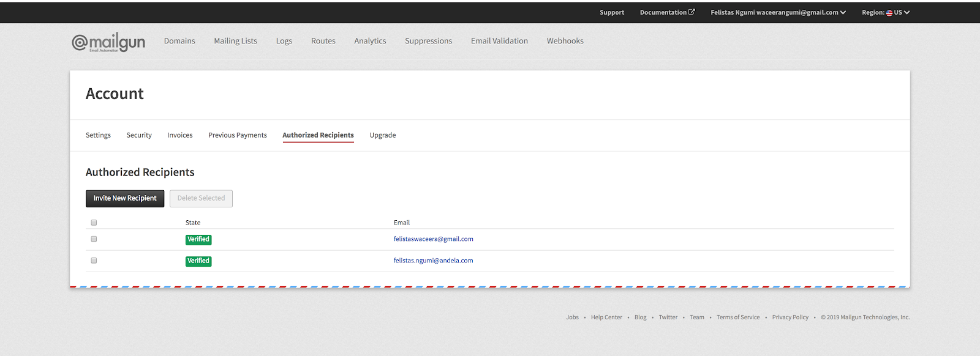980x356 pixels.
Task: Click the Account page heading
Action: (115, 94)
